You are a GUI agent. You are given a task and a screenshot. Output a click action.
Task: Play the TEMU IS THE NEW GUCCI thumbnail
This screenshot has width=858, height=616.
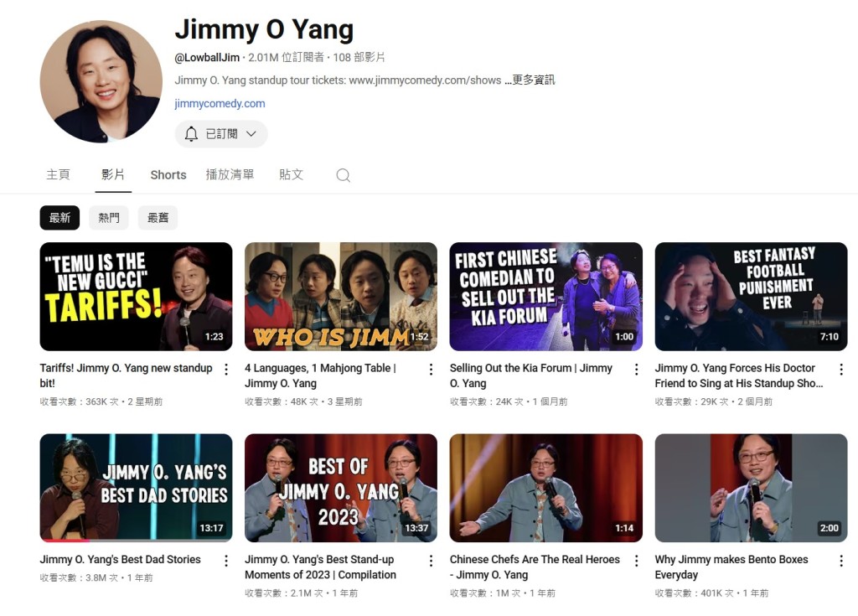click(x=137, y=297)
